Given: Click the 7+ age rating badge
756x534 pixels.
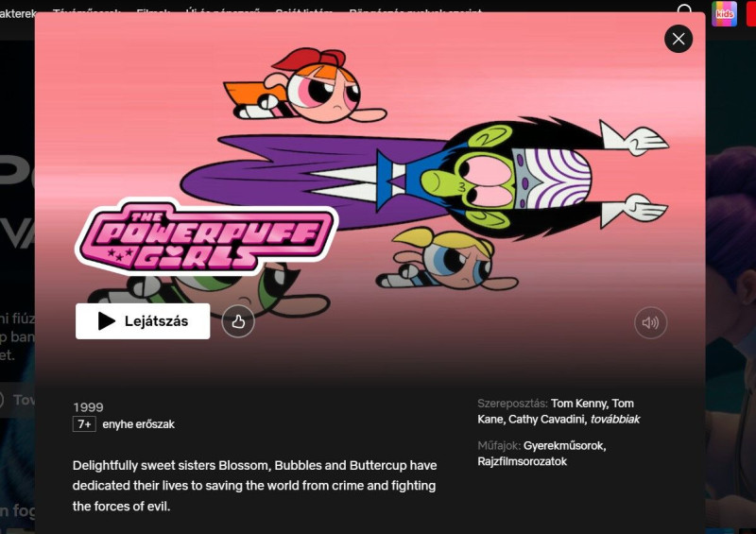Looking at the screenshot, I should click(x=84, y=424).
